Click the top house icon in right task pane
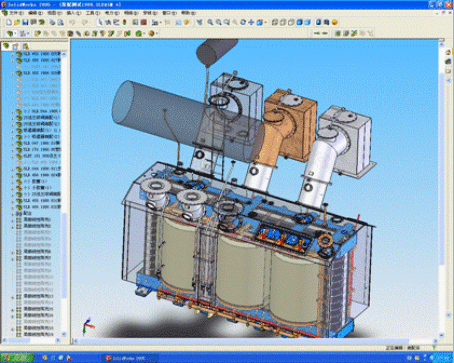454x363 pixels. pos(448,53)
